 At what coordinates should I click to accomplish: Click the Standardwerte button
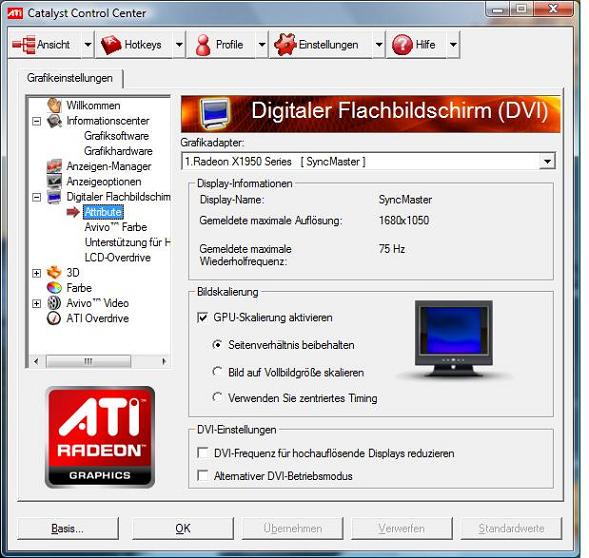(x=511, y=528)
